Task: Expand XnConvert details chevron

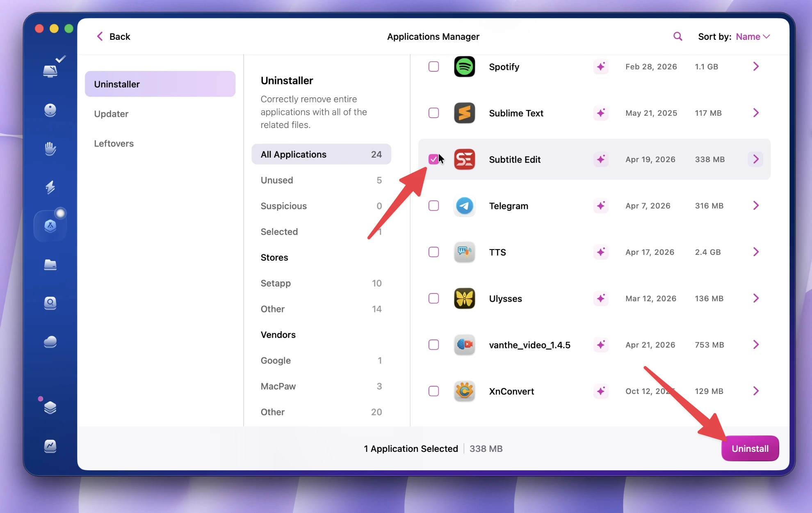Action: click(756, 391)
